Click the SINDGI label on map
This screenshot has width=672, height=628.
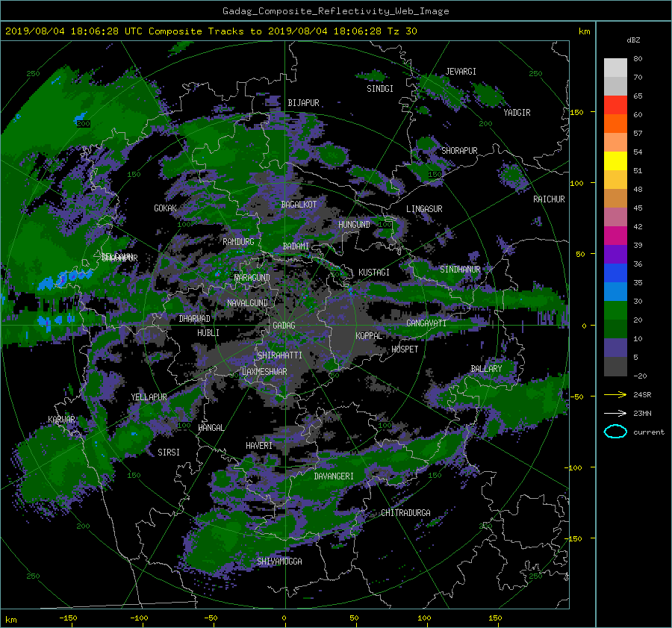tap(380, 89)
